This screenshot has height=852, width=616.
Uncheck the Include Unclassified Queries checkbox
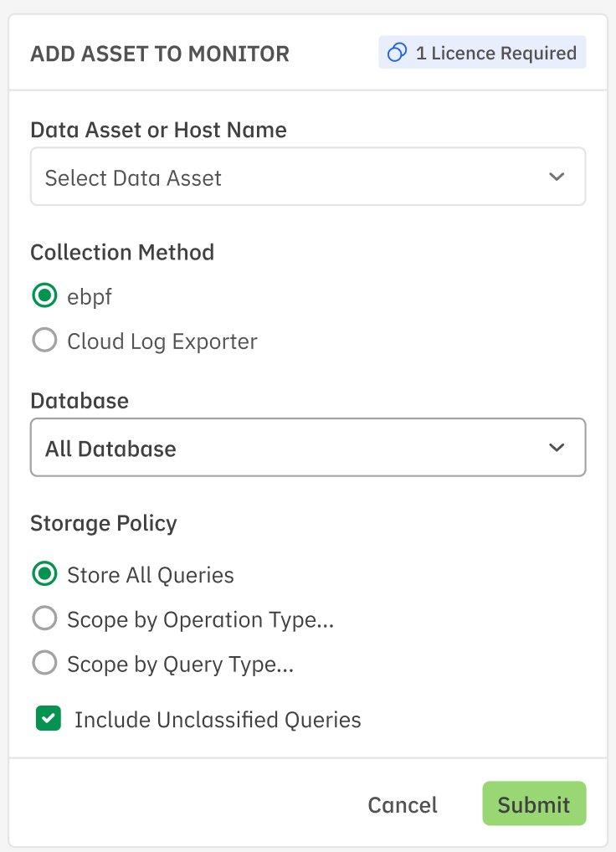click(49, 719)
